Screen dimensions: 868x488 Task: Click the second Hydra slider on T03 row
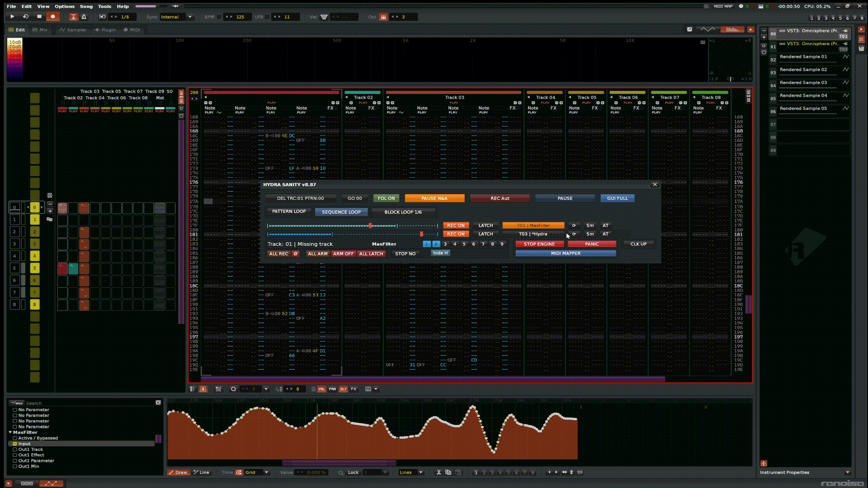(x=353, y=234)
